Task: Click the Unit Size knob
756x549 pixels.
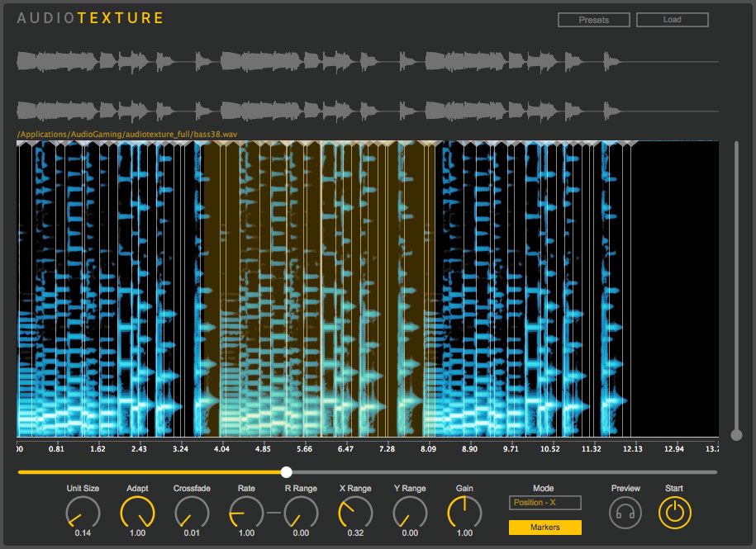Action: [83, 513]
